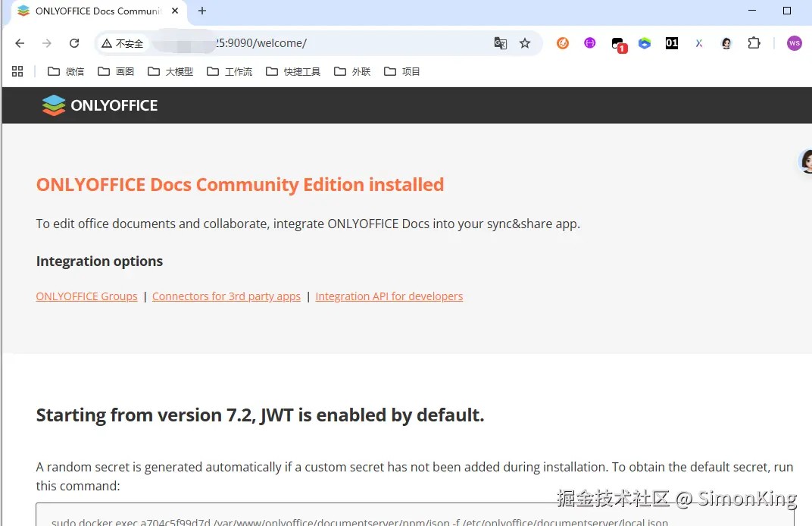Click the floating avatar at the page edge

point(806,161)
